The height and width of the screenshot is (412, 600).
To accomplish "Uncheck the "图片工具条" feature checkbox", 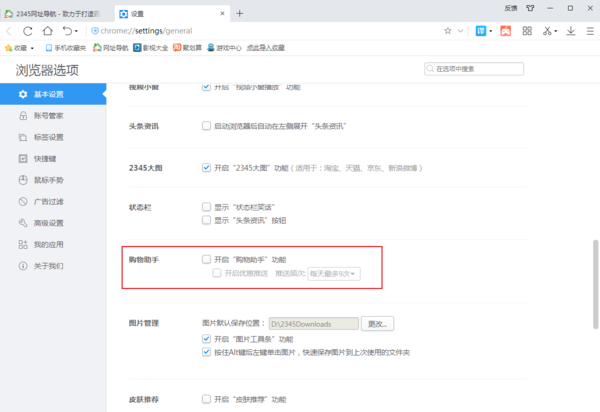I will click(206, 339).
